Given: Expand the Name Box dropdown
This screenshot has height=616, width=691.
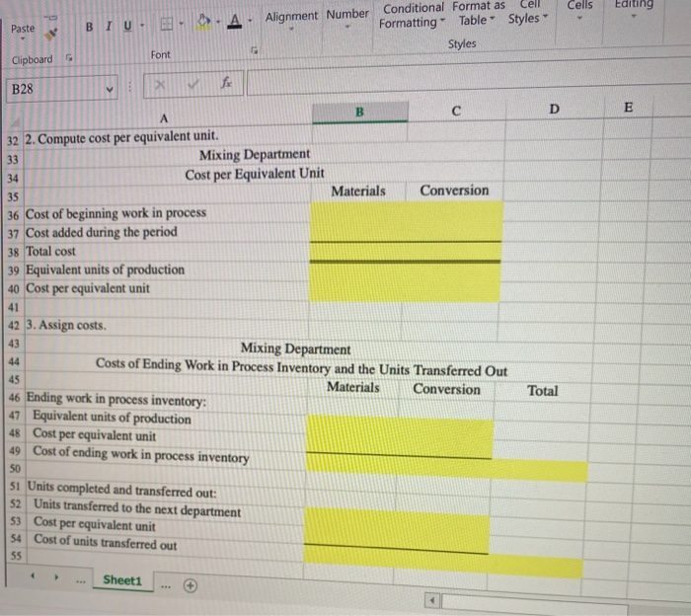Looking at the screenshot, I should (x=110, y=90).
